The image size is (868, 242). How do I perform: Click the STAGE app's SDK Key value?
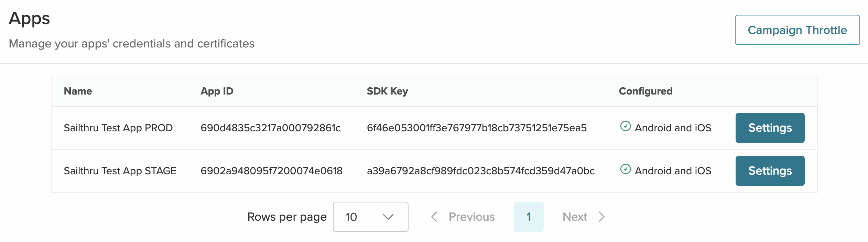click(x=480, y=171)
